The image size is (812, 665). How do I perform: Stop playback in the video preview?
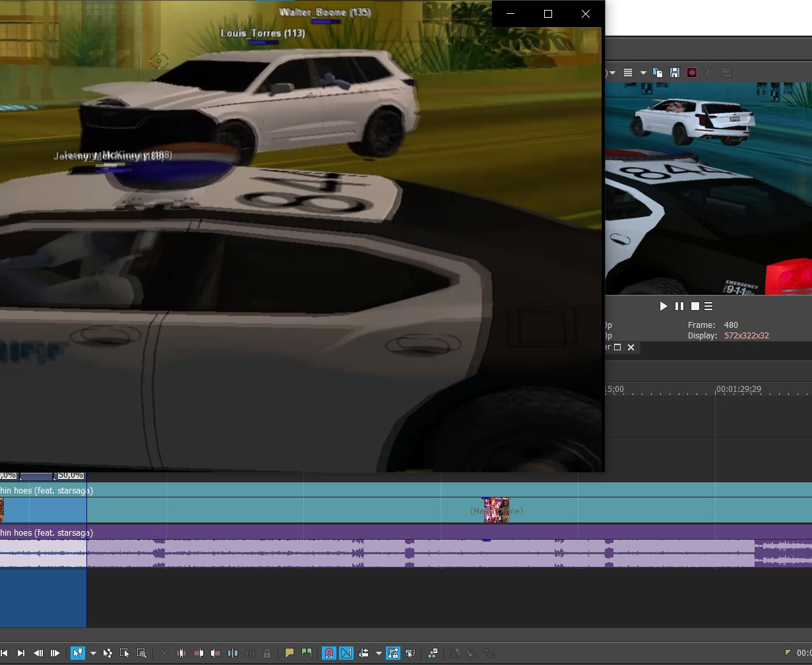tap(695, 306)
